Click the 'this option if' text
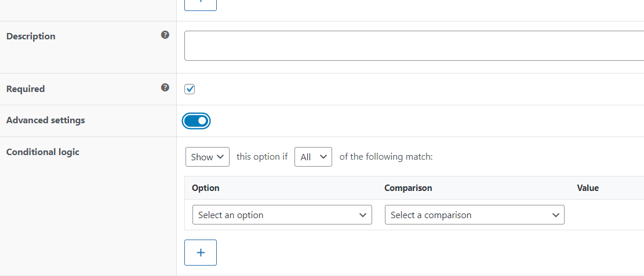The height and width of the screenshot is (276, 644). [x=262, y=157]
